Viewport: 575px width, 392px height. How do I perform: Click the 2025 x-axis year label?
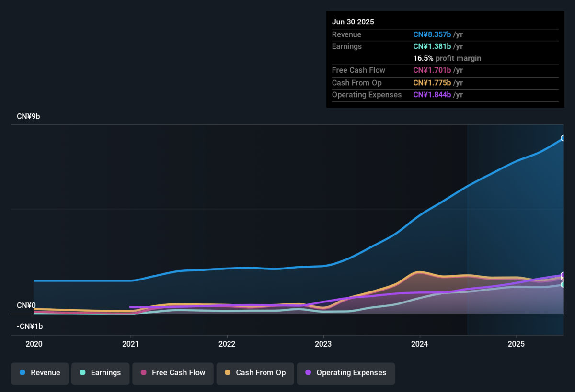[x=516, y=344]
